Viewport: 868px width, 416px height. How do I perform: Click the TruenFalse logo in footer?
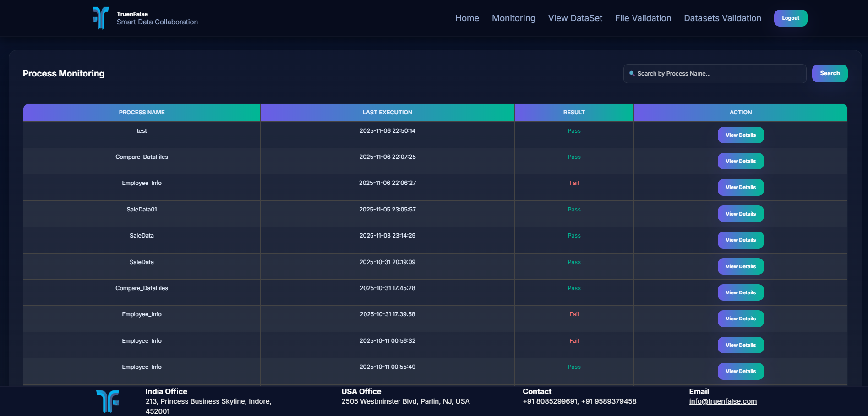(x=108, y=401)
